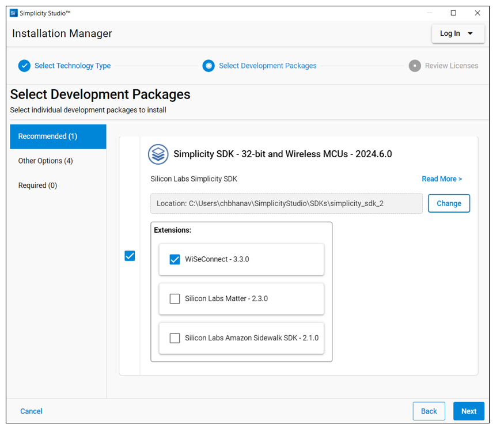
Task: Cancel the installation
Action: click(x=31, y=411)
